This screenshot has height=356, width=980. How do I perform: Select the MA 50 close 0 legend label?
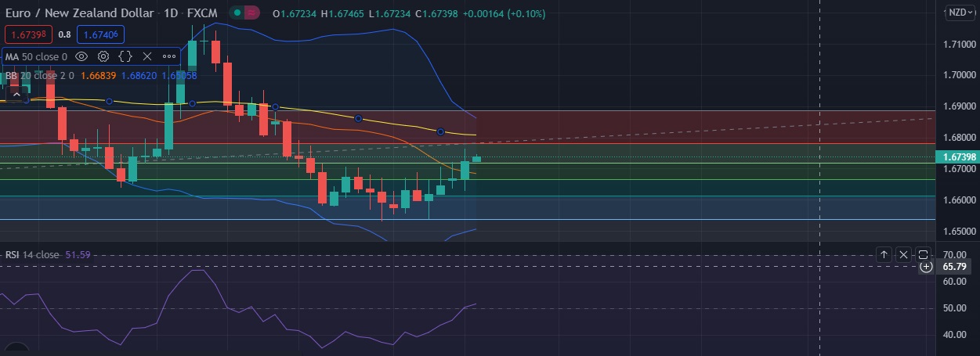point(37,56)
